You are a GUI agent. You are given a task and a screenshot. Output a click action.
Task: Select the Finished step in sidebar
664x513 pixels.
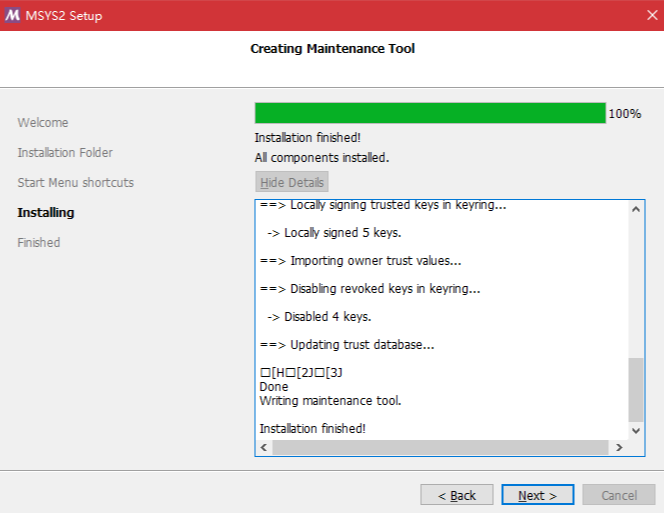39,243
